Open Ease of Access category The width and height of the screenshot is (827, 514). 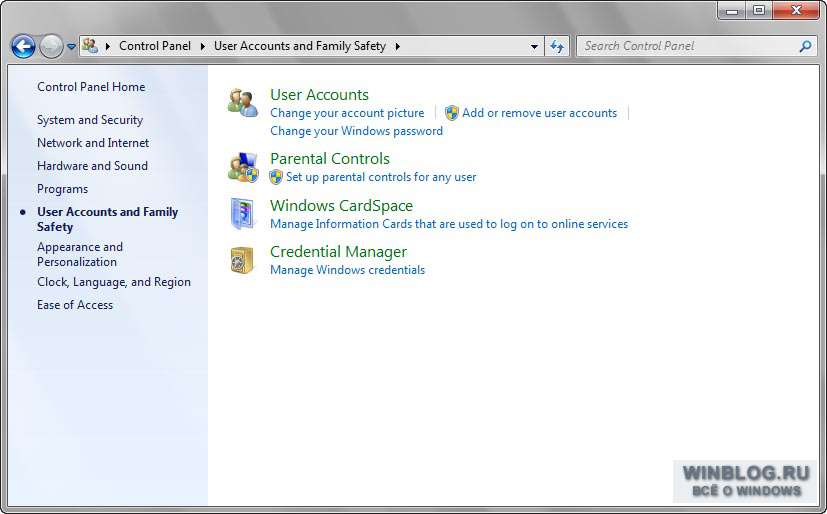tap(75, 305)
